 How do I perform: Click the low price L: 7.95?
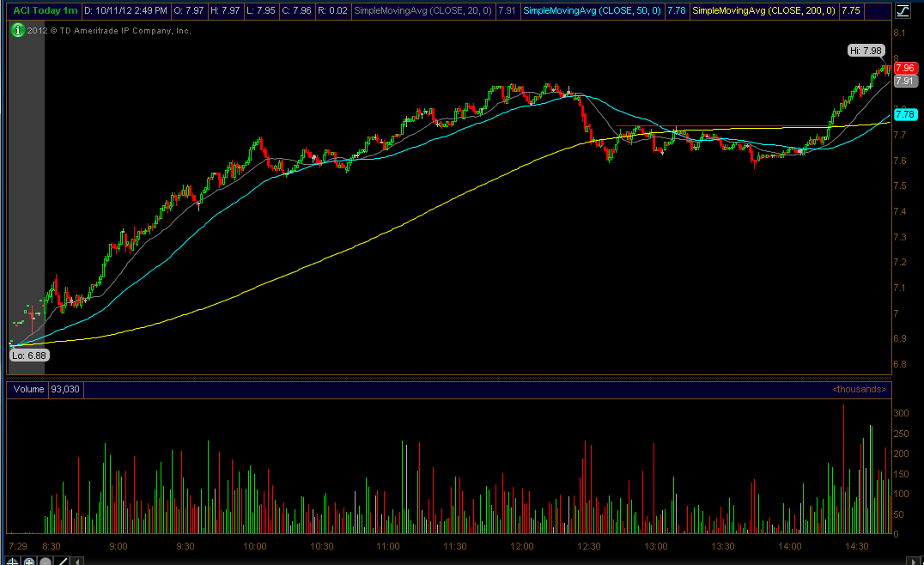point(260,10)
